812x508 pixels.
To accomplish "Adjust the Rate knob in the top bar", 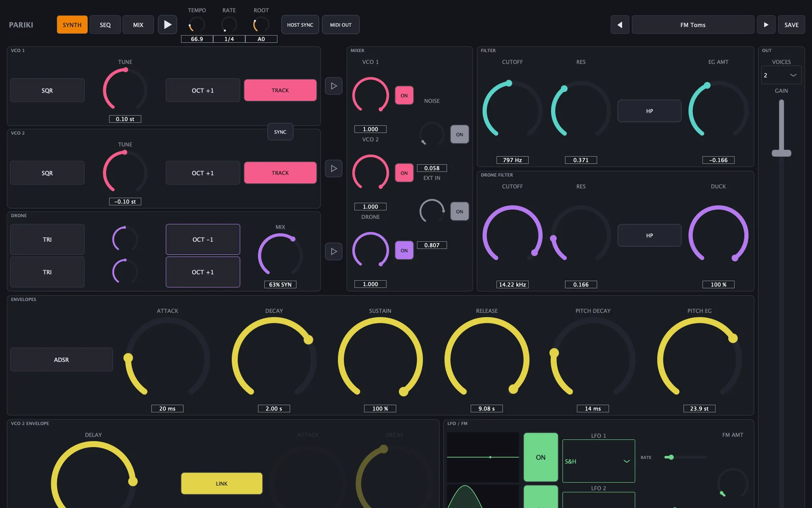I will pyautogui.click(x=229, y=25).
